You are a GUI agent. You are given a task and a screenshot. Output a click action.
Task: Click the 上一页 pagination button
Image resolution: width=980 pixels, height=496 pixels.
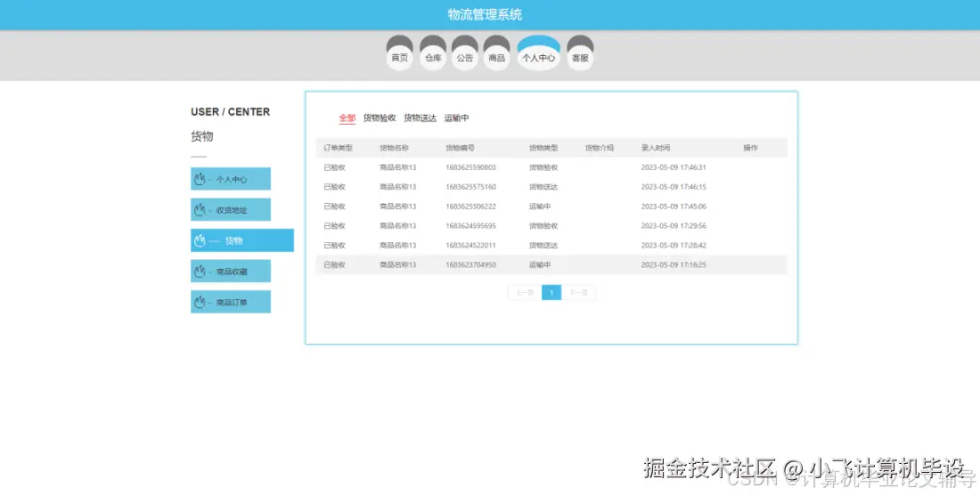(x=525, y=292)
